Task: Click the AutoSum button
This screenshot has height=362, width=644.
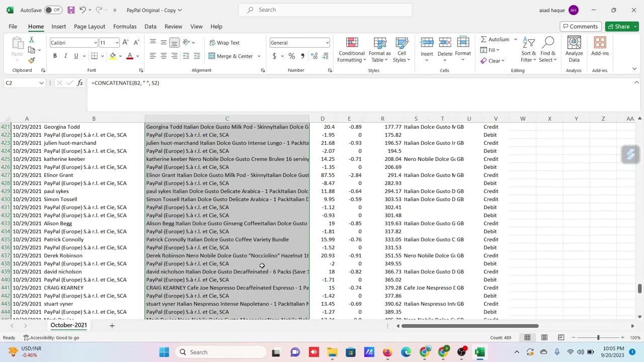Action: [495, 39]
